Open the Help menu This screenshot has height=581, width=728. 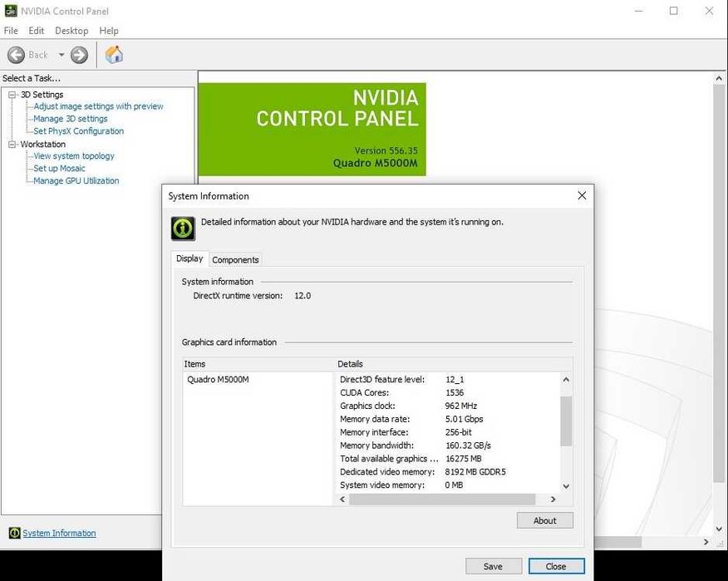click(x=109, y=31)
